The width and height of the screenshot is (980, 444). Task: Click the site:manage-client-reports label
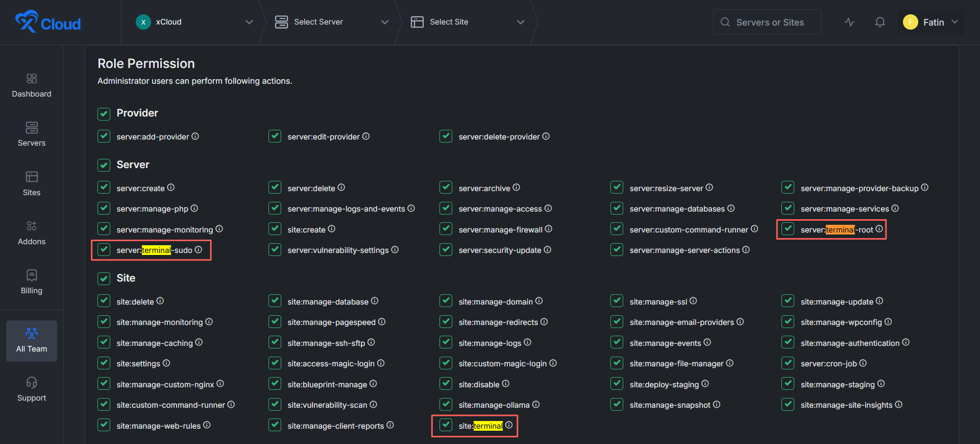point(335,426)
